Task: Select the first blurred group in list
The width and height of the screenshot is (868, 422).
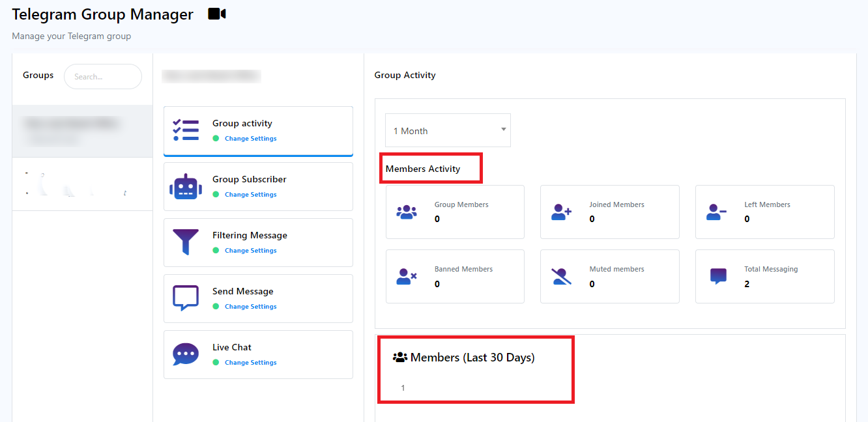Action: click(x=82, y=130)
